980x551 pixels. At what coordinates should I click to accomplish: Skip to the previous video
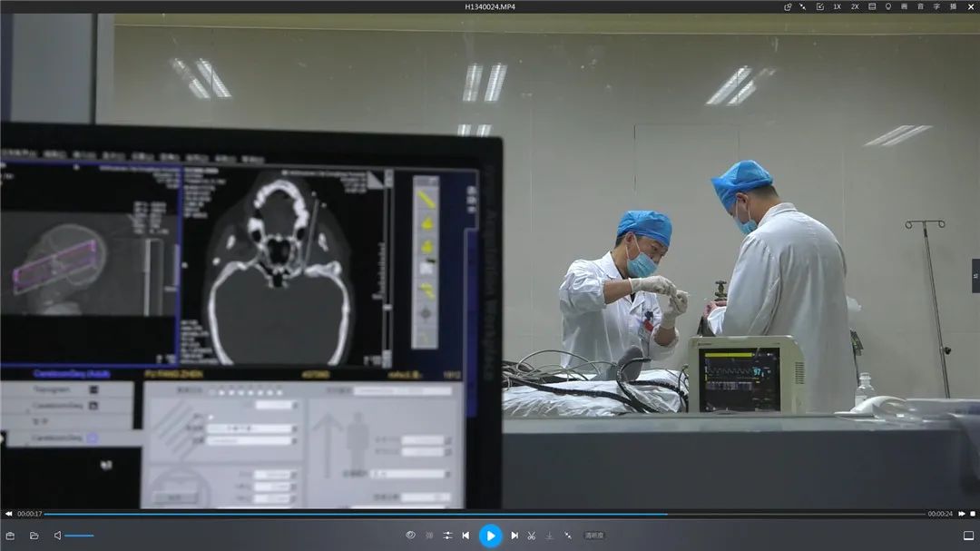tap(465, 536)
